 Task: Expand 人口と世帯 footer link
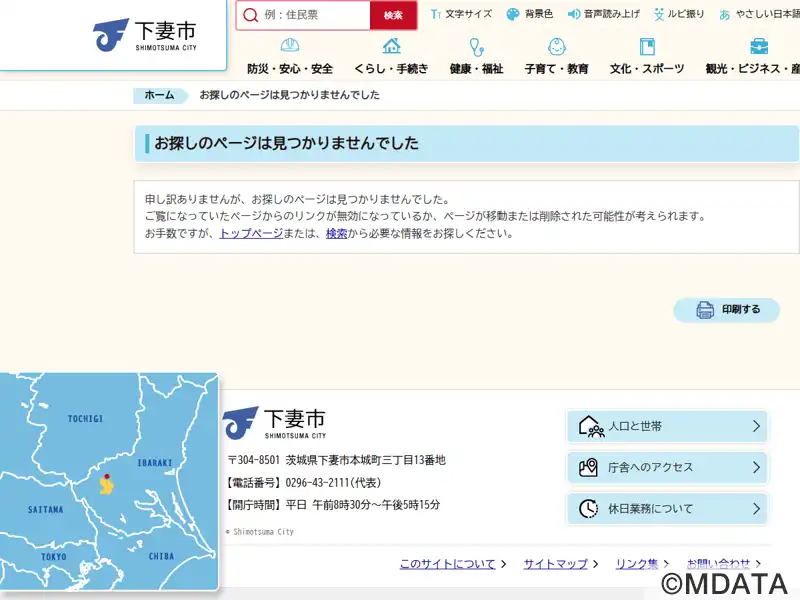[x=667, y=426]
